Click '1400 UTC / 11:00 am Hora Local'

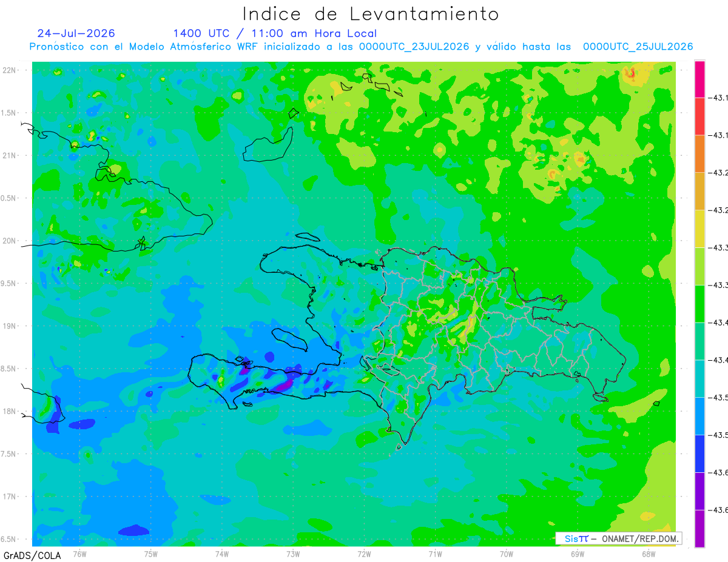tap(275, 33)
